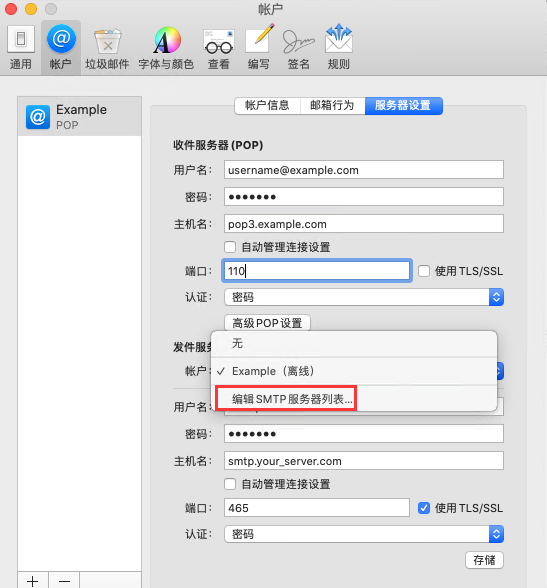547x588 pixels.
Task: Expand the incoming server 认证 dropdown
Action: pyautogui.click(x=364, y=297)
